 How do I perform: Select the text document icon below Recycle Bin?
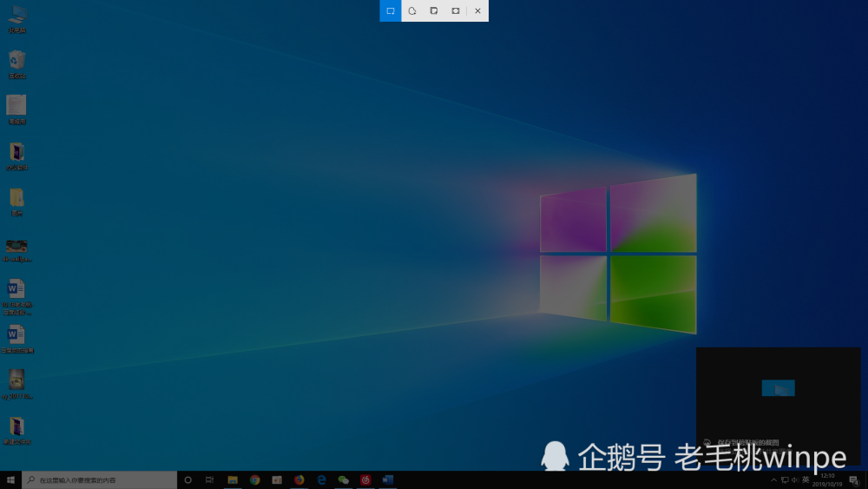[x=16, y=109]
